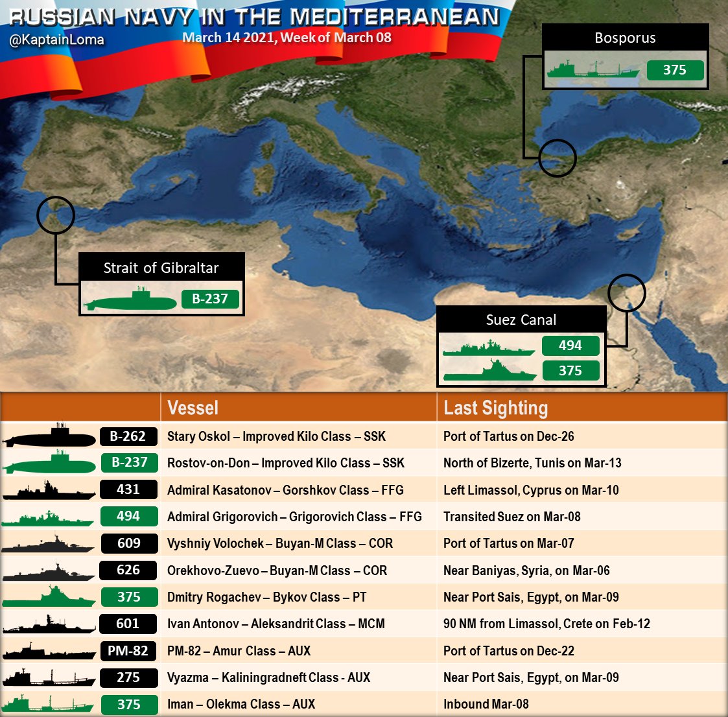The height and width of the screenshot is (717, 728).
Task: Select the green Dmitry Rogachev ship silhouette in table
Action: pyautogui.click(x=49, y=596)
